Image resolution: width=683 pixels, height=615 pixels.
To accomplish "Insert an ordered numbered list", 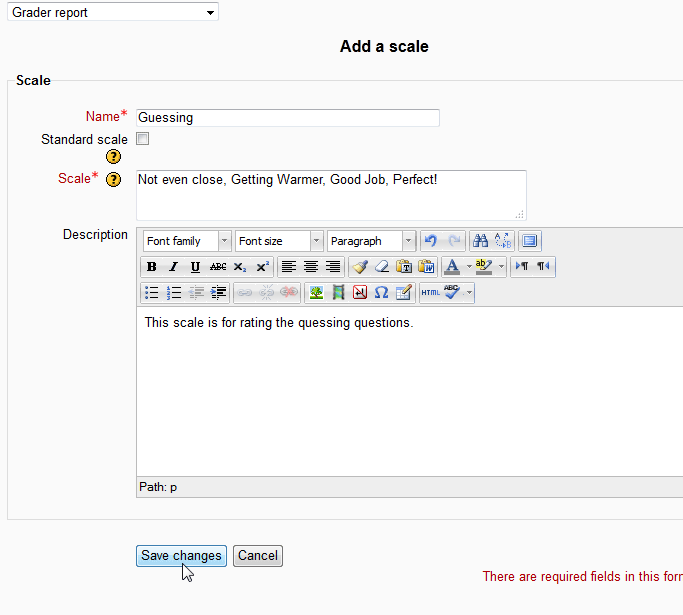I will point(174,293).
